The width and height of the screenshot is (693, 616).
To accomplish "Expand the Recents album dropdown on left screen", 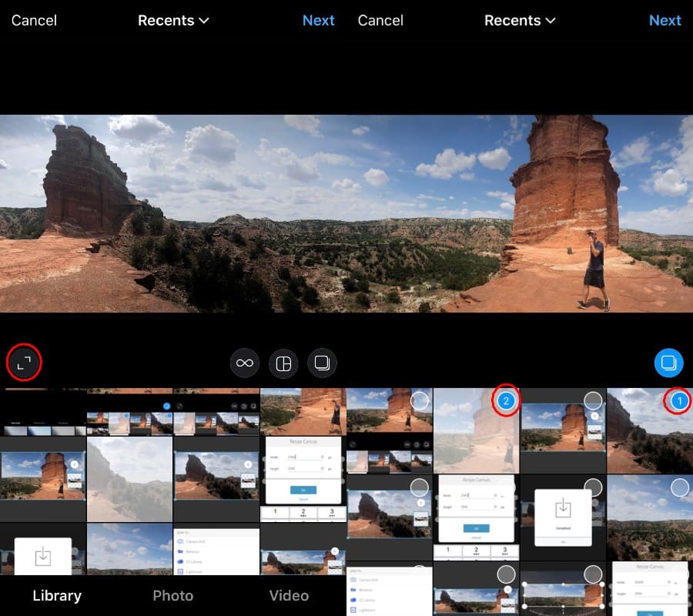I will coord(173,21).
